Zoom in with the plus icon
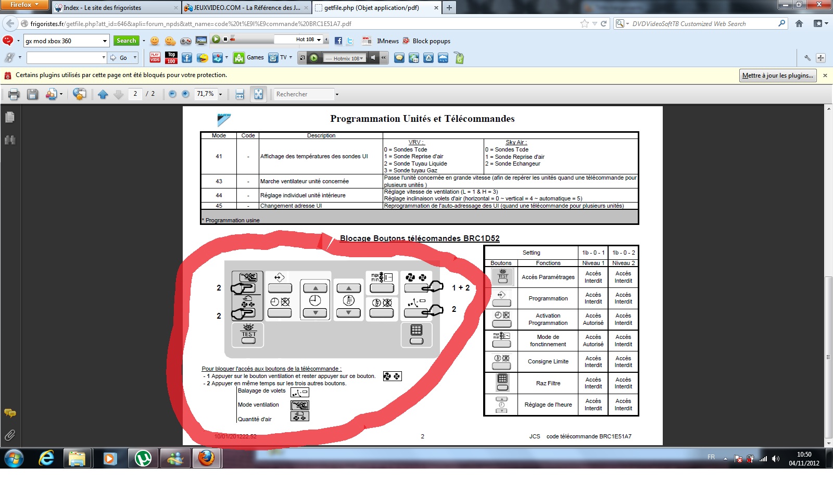Screen dimensions: 833x504 click(x=185, y=94)
